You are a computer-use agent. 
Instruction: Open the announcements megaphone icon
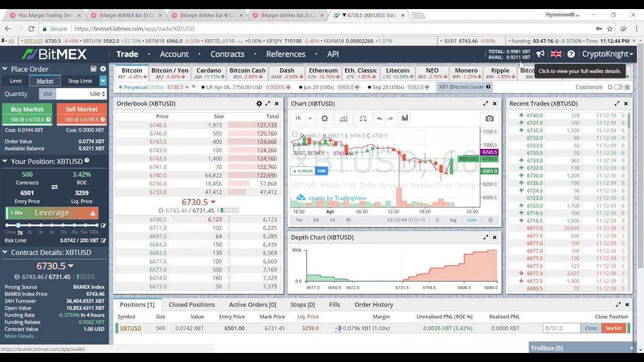(540, 54)
